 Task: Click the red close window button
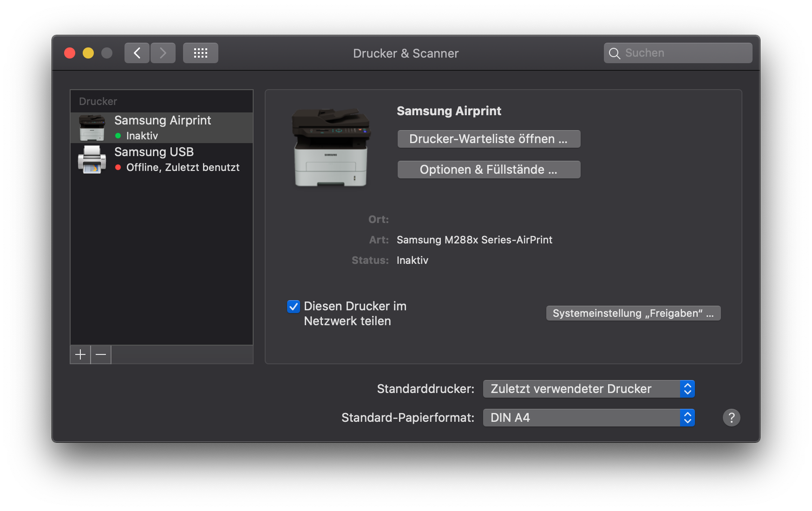pos(70,53)
